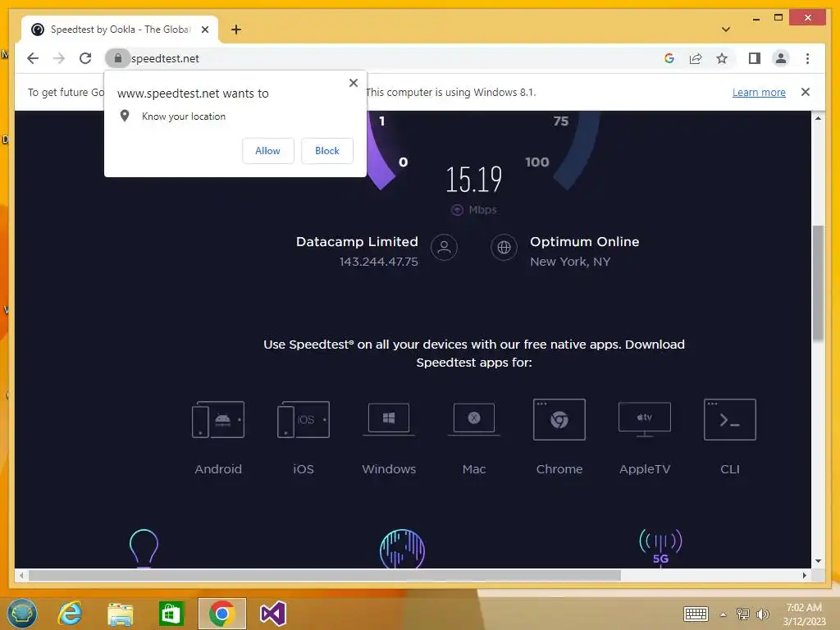This screenshot has width=840, height=630.
Task: Open the Chrome extension icon
Action: click(x=559, y=419)
